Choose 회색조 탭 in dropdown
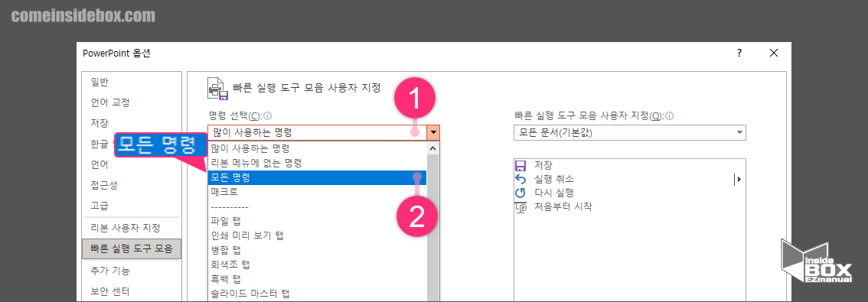Viewport: 868px width, 302px height. point(317,264)
